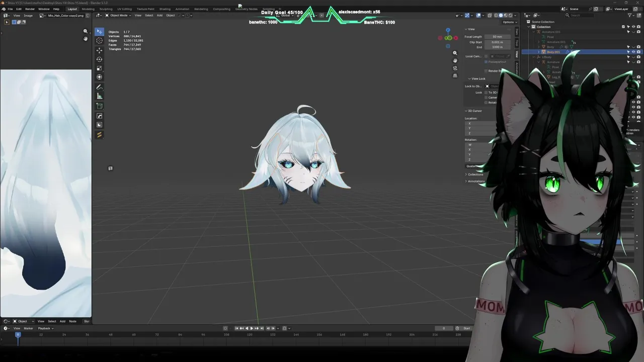Switch to material preview shading
Screen dimensions: 644x362
(505, 16)
